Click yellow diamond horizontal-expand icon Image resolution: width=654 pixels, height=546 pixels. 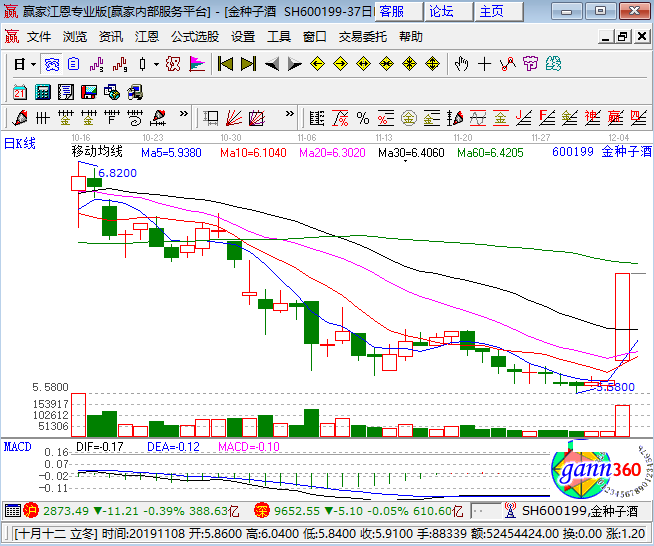pyautogui.click(x=363, y=64)
